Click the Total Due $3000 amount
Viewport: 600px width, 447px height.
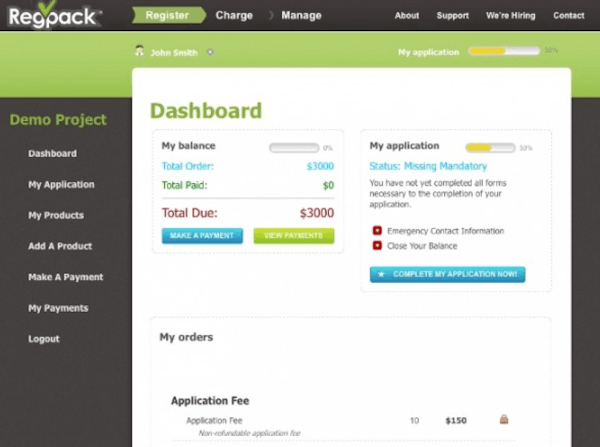tap(317, 213)
